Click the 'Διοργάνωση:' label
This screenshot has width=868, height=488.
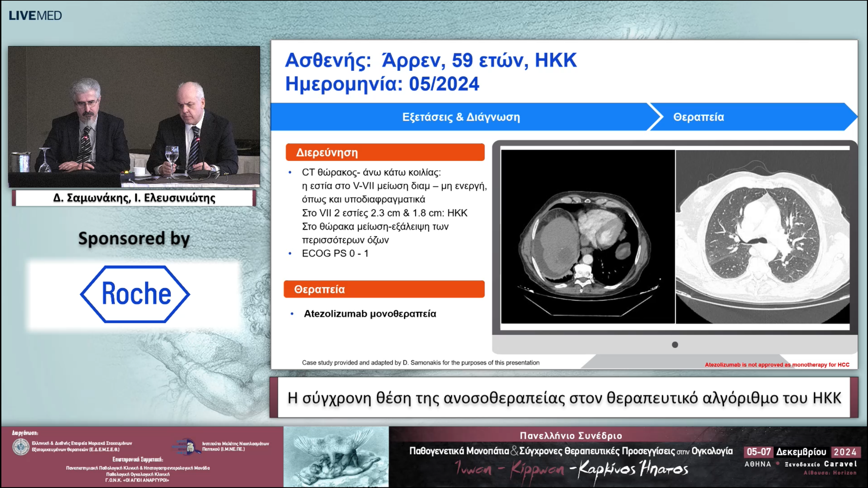[x=25, y=433]
